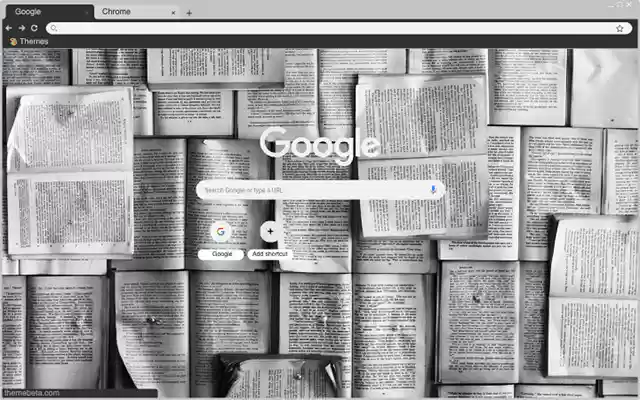
Task: Open the Themes bookmark
Action: coord(29,41)
